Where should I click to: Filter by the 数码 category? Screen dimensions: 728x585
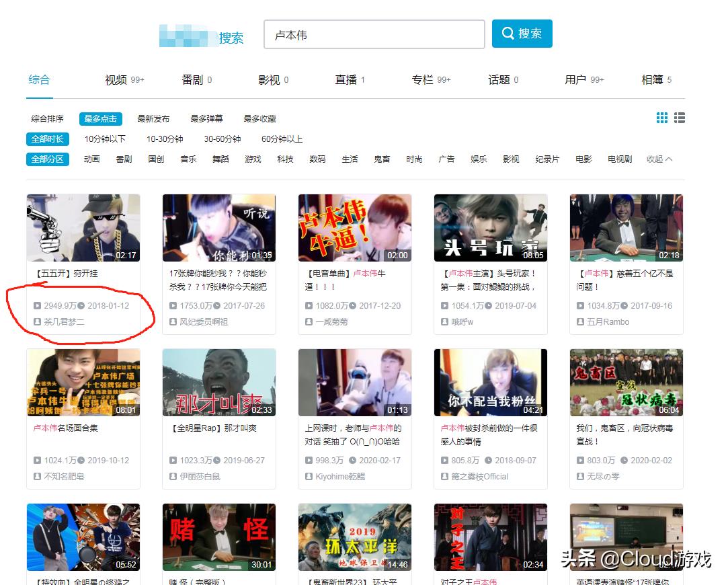[x=317, y=159]
